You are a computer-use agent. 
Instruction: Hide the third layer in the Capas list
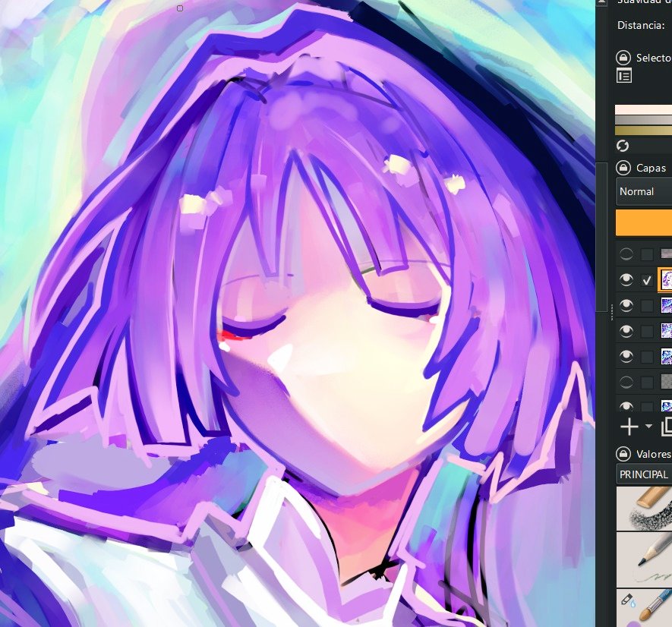coord(626,306)
